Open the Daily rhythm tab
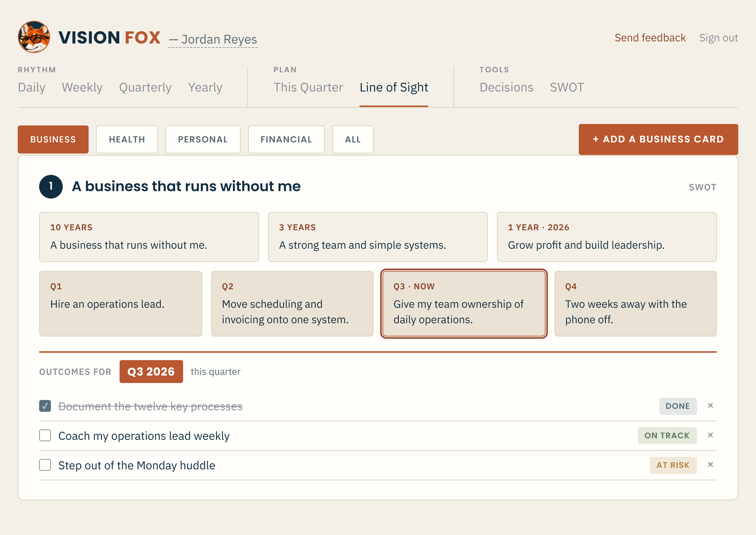Image resolution: width=756 pixels, height=535 pixels. tap(32, 87)
